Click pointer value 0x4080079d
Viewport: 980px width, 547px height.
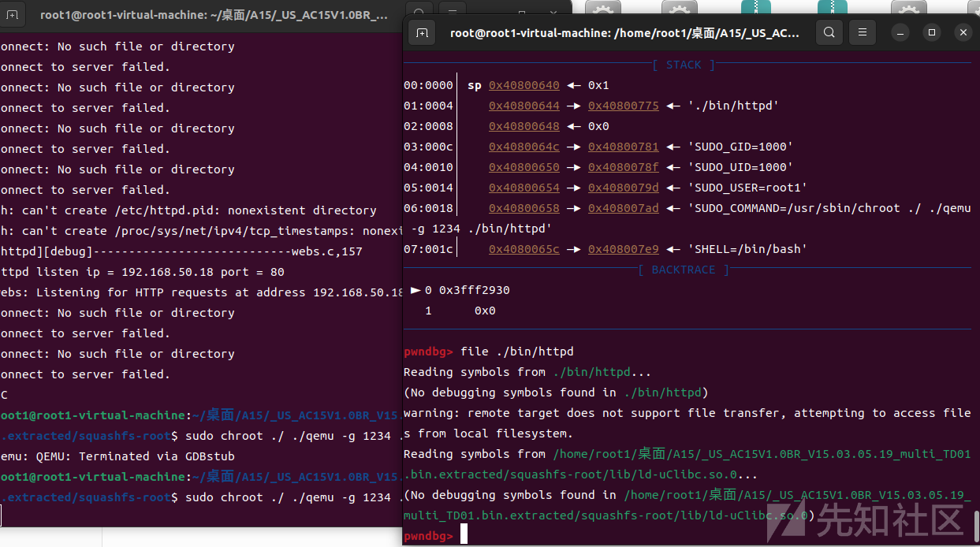pos(623,188)
